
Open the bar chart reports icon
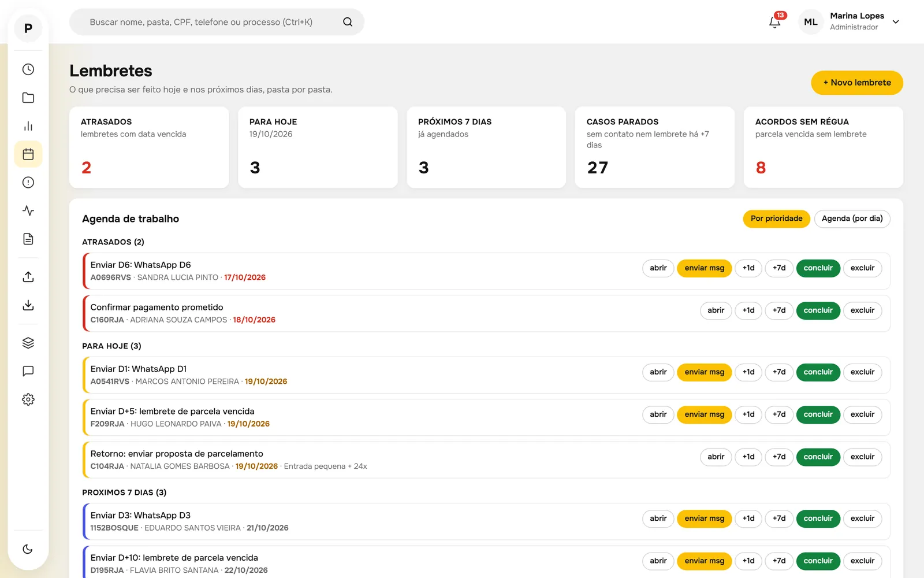[x=28, y=126]
